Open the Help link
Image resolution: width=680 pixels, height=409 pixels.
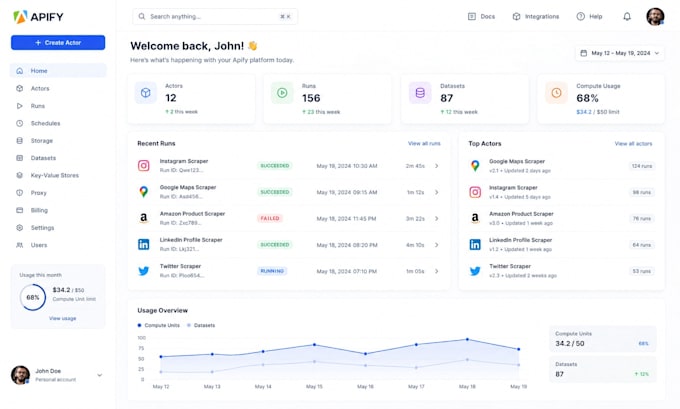tap(589, 16)
